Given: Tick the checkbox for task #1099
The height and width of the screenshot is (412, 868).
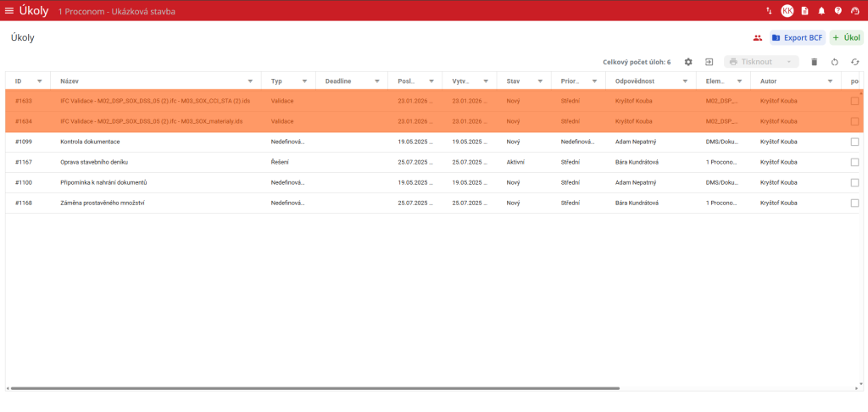Looking at the screenshot, I should [854, 142].
